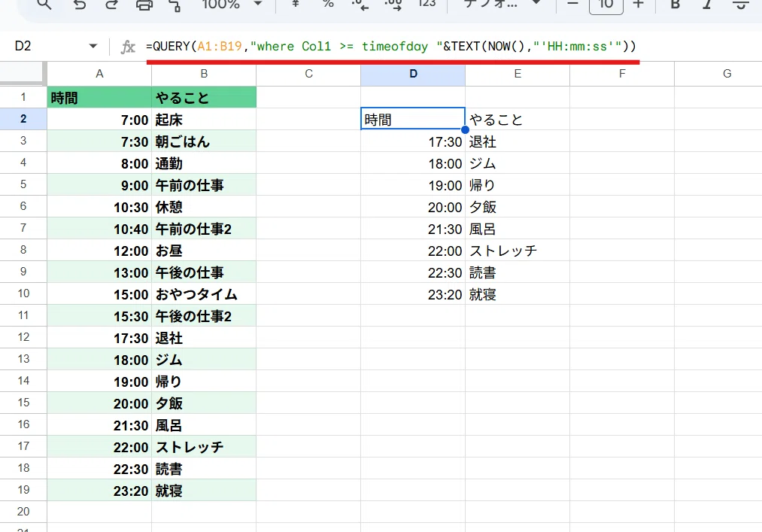762x532 pixels.
Task: Select 退社 in column B
Action: [204, 337]
